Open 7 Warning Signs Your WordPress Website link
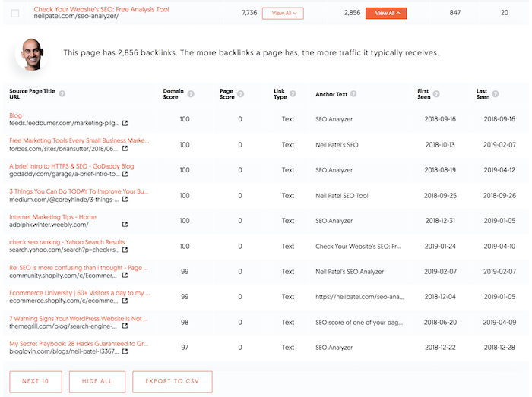Screen dimensions: 532x397 coord(78,318)
